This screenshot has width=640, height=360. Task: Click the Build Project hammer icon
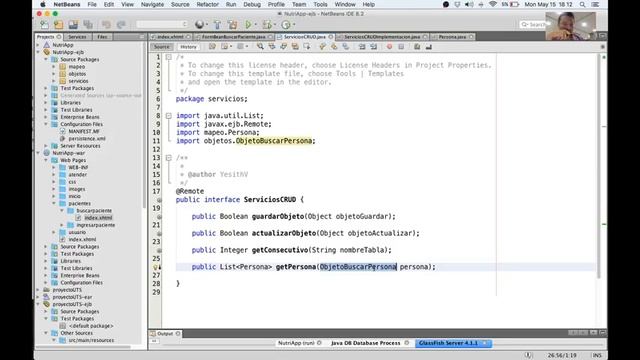(217, 25)
